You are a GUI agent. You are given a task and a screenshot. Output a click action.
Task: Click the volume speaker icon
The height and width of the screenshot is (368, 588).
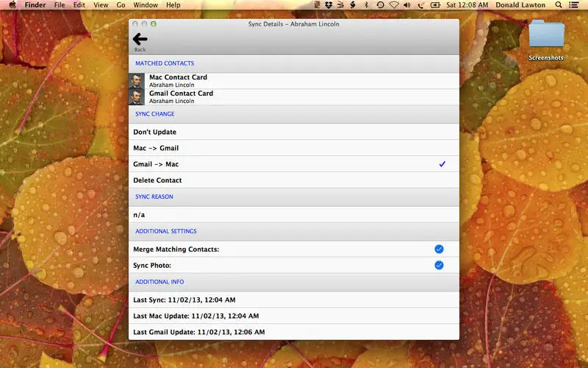[x=407, y=5]
